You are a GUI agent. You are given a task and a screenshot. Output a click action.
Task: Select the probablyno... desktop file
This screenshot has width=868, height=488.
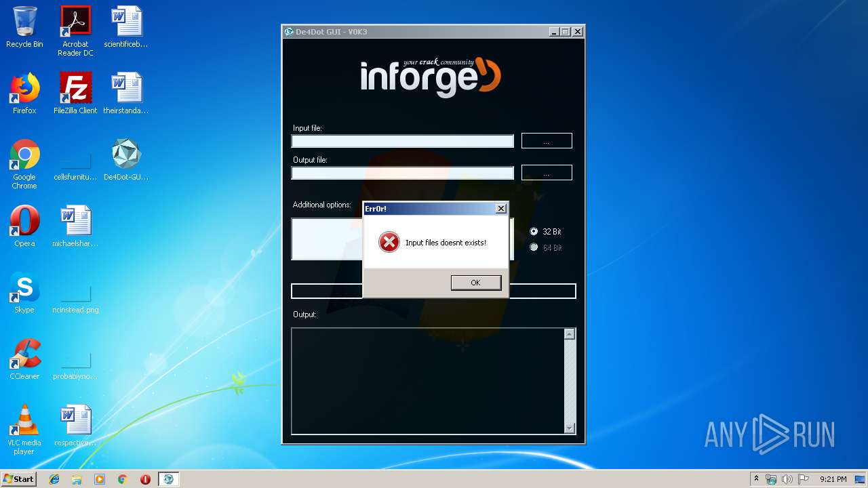[x=75, y=366]
